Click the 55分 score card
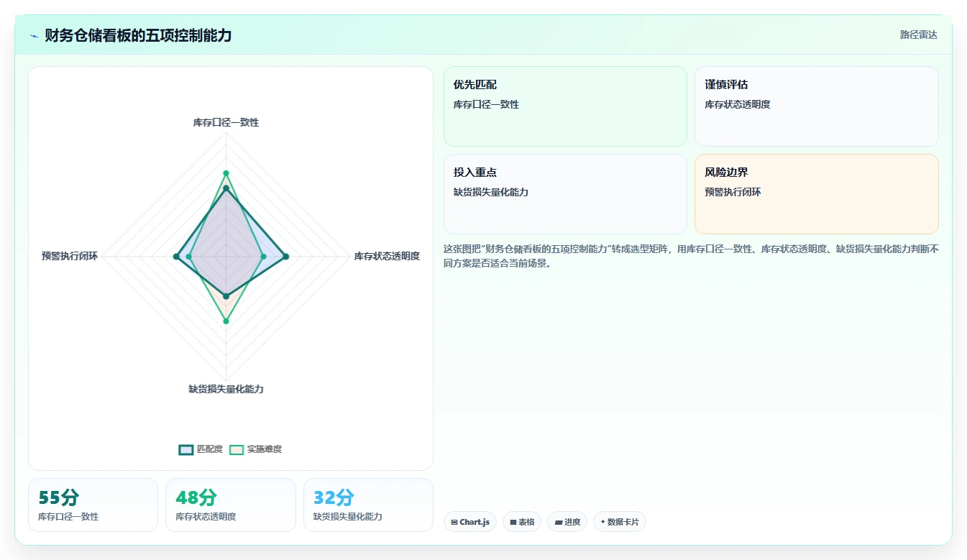 [x=93, y=505]
